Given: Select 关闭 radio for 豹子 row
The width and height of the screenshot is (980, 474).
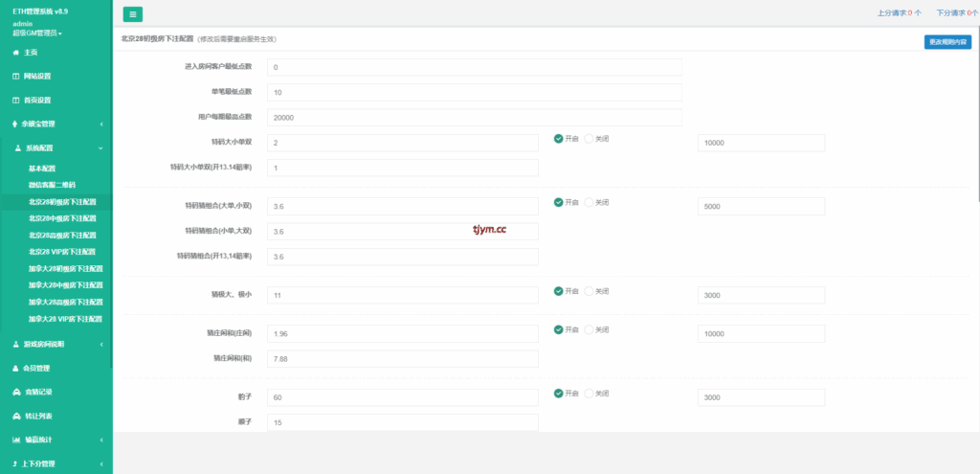Looking at the screenshot, I should (590, 394).
